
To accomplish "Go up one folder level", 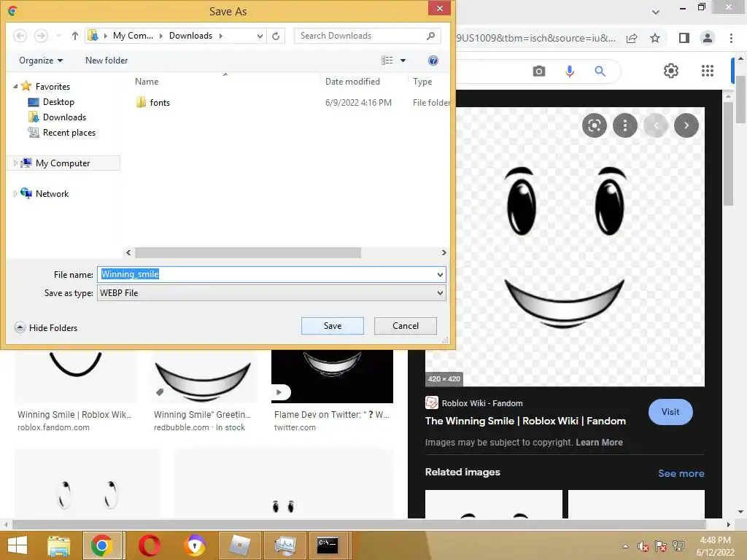I will click(75, 36).
